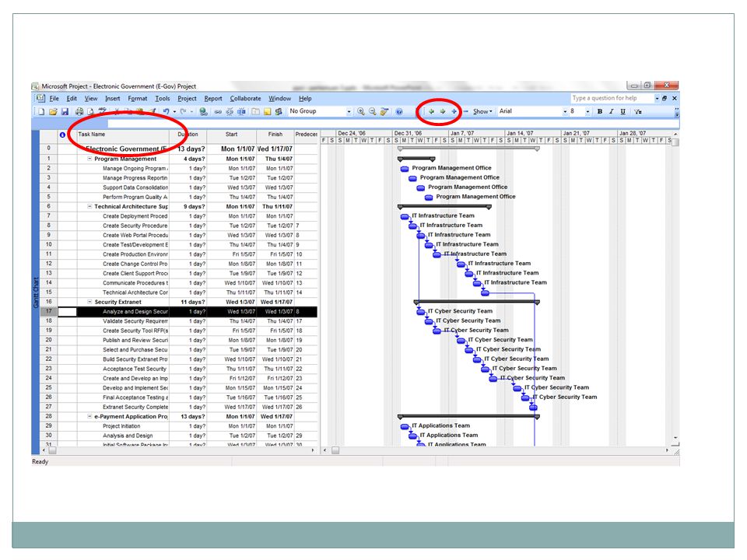Open the Window menu
This screenshot has height=560, width=747.
279,99
